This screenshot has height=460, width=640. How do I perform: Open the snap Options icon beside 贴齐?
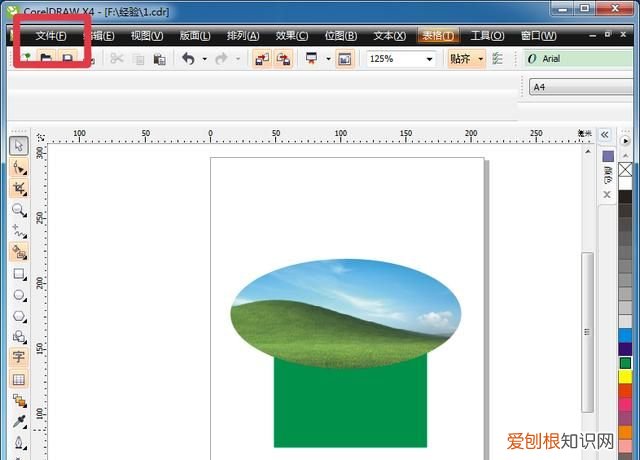point(497,59)
